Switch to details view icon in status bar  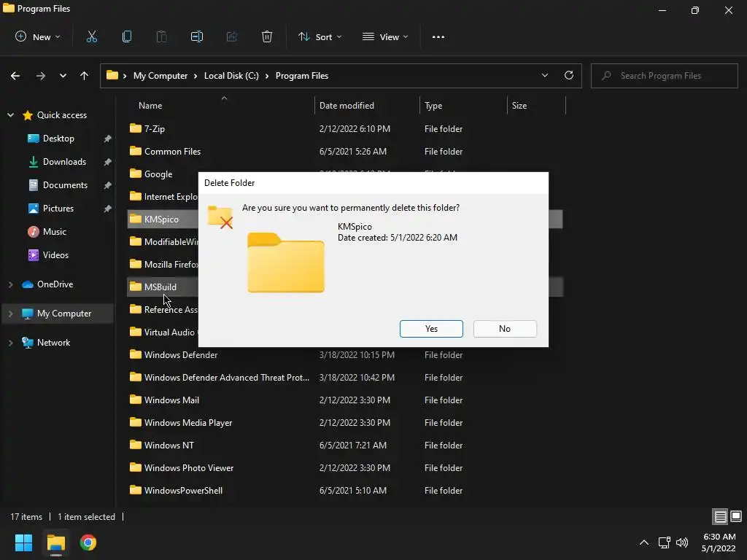(720, 516)
